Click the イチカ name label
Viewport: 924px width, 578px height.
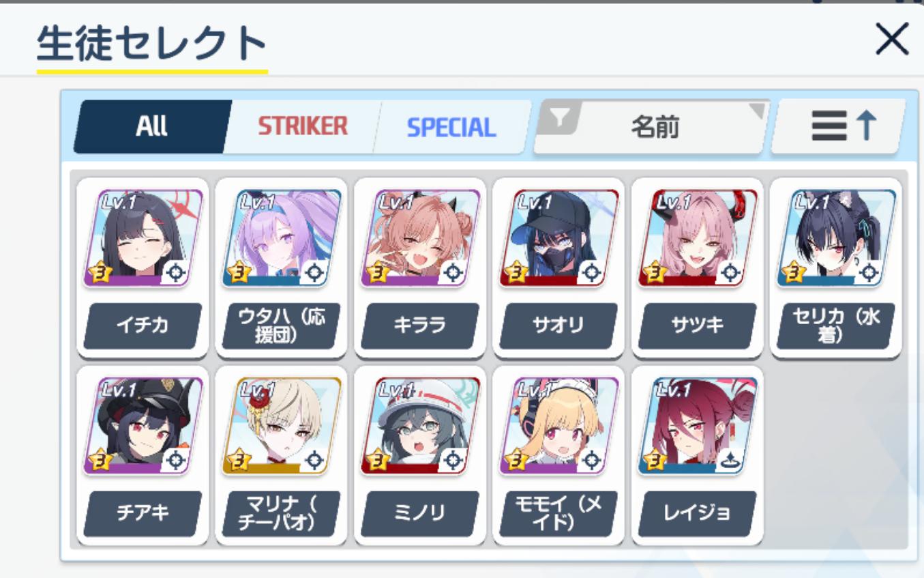click(x=143, y=326)
